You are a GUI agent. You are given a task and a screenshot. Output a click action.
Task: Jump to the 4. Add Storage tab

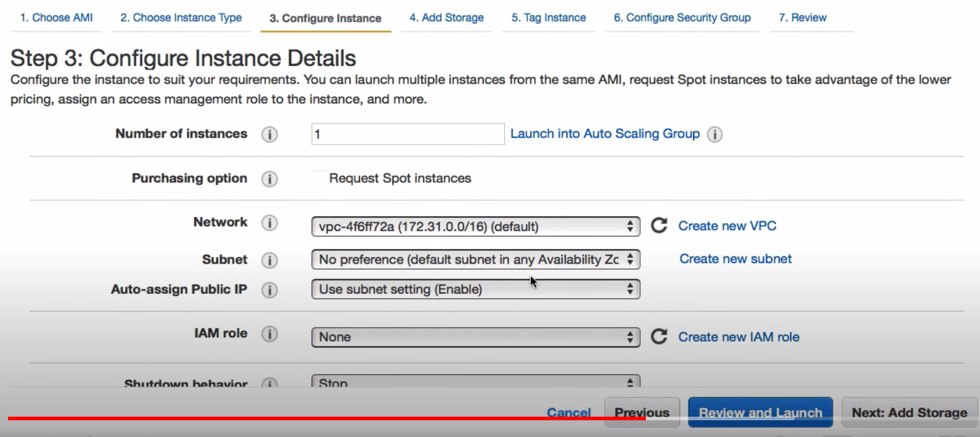coord(447,18)
